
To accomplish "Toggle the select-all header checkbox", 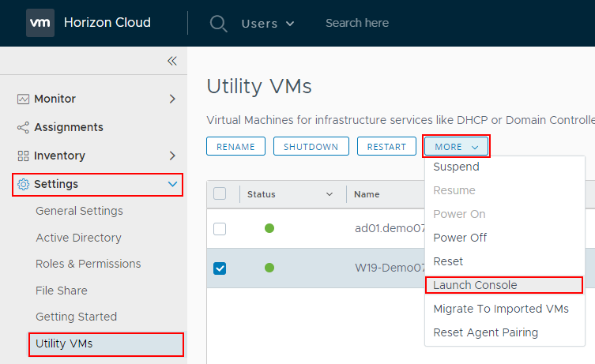I will click(x=220, y=194).
